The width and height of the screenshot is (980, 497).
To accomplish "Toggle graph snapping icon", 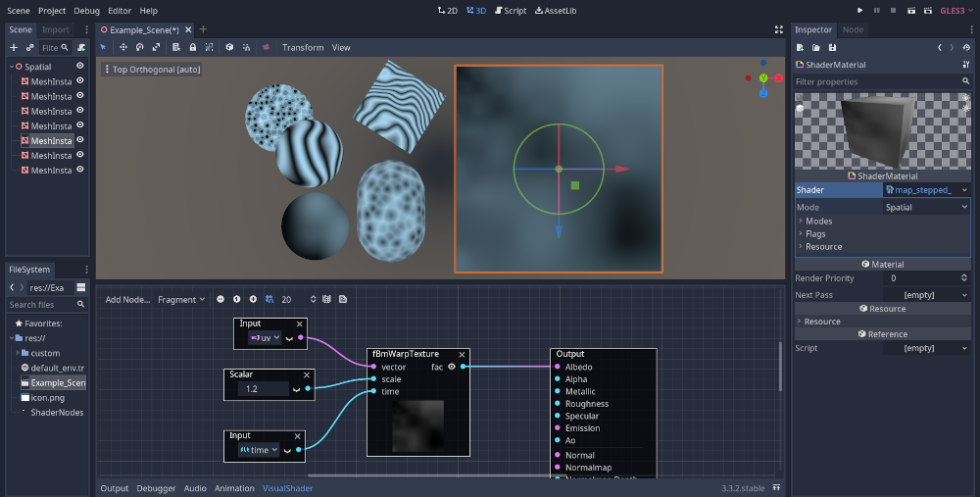I will 269,299.
